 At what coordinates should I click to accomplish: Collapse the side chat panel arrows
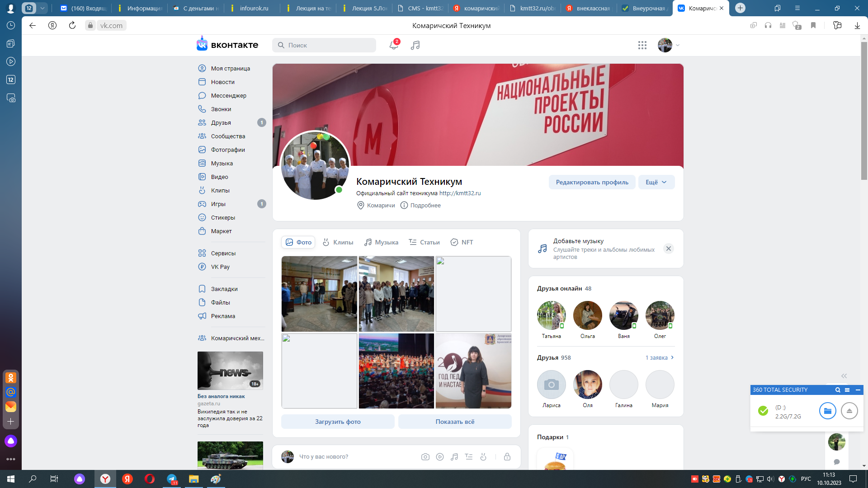pyautogui.click(x=844, y=376)
